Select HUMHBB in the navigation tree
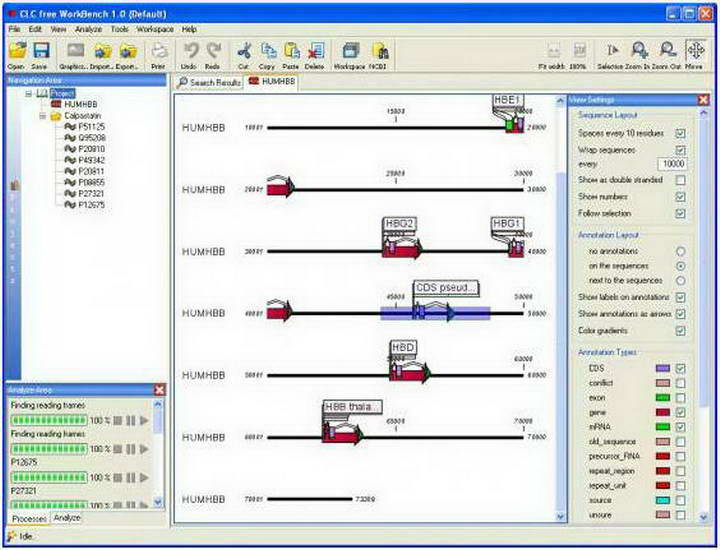Screen dimensions: 720x550 coord(81,105)
